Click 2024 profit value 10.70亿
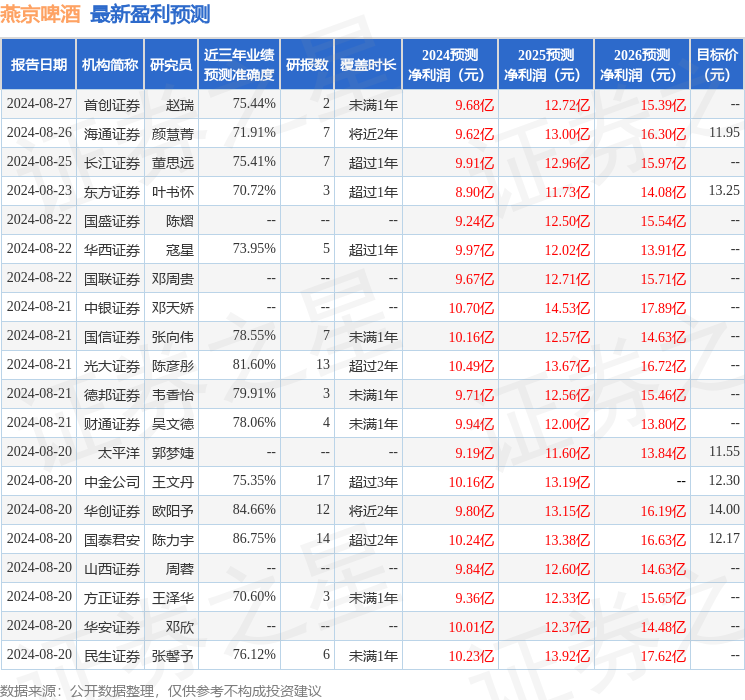745x700 pixels. (x=471, y=308)
